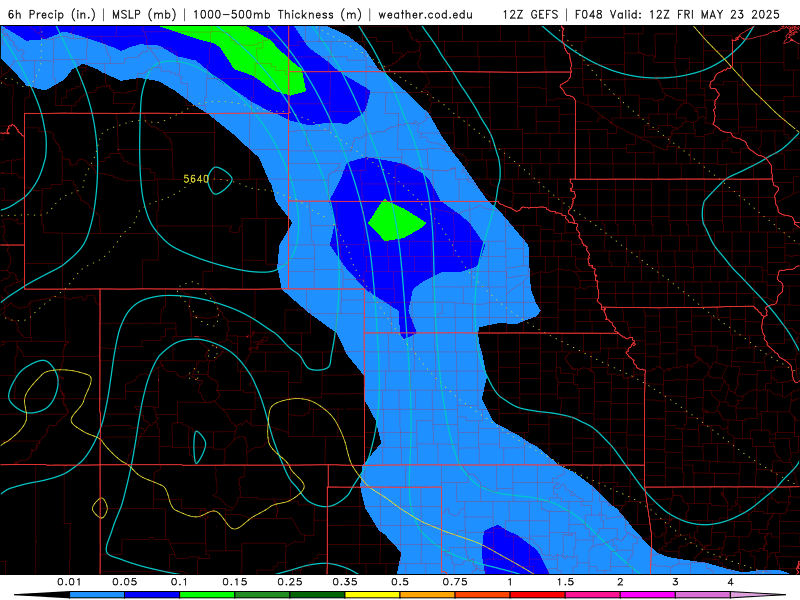Click the 0.75 legend value
This screenshot has height=600, width=800.
(455, 582)
